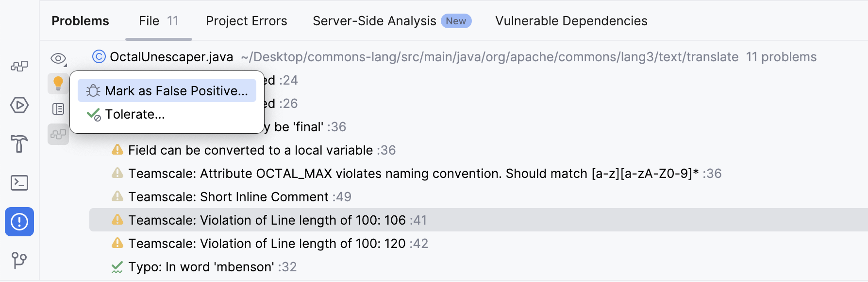Image resolution: width=868 pixels, height=282 pixels.
Task: Select the Build tool window hammer icon
Action: [x=19, y=145]
